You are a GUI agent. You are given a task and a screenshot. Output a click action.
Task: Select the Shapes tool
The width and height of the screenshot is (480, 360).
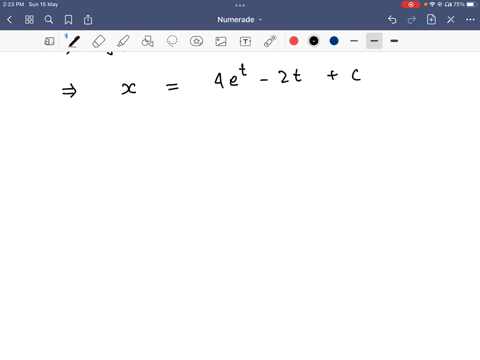click(x=148, y=41)
